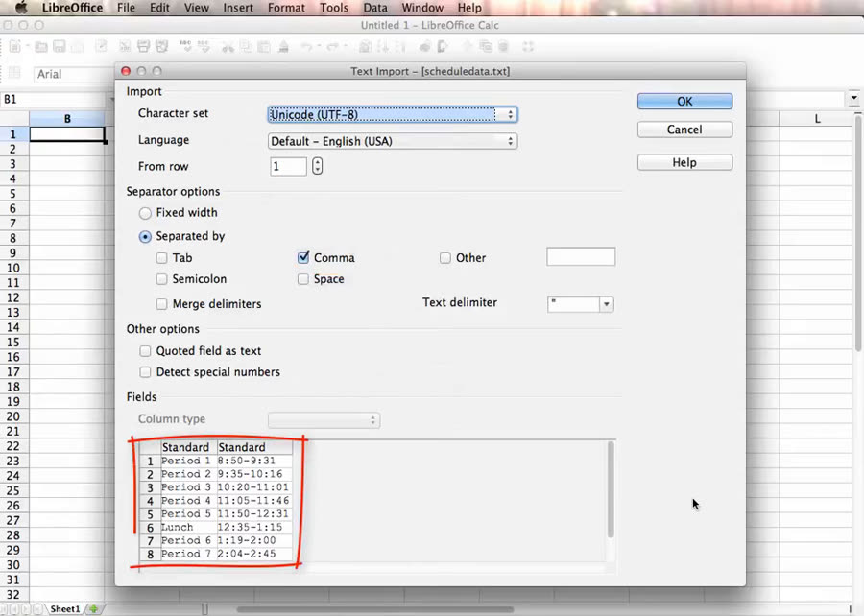Click the Gallery toolbar icon
This screenshot has height=616, width=864.
click(x=486, y=47)
